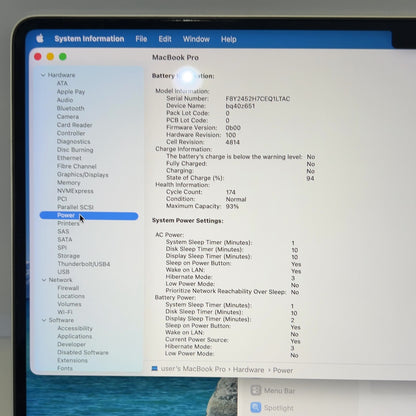This screenshot has width=416, height=416.
Task: Select Bluetooth in the Hardware list
Action: tap(71, 108)
